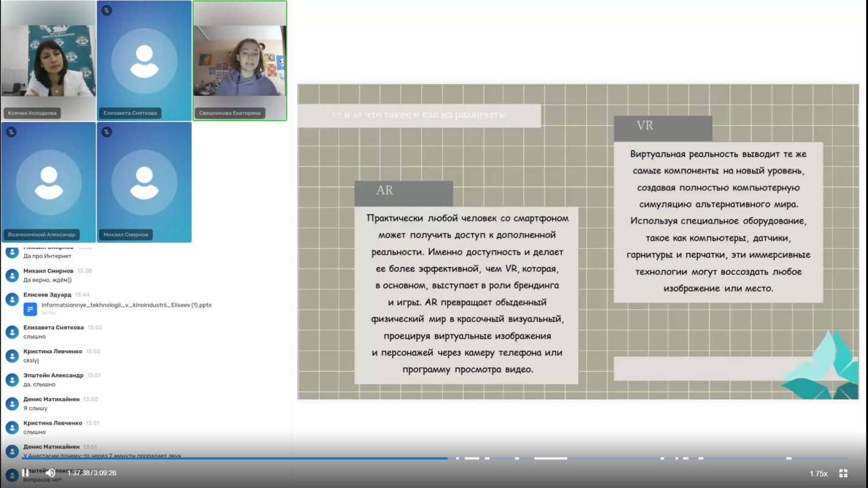Seek using the video progress bar
868x488 pixels.
[x=435, y=458]
